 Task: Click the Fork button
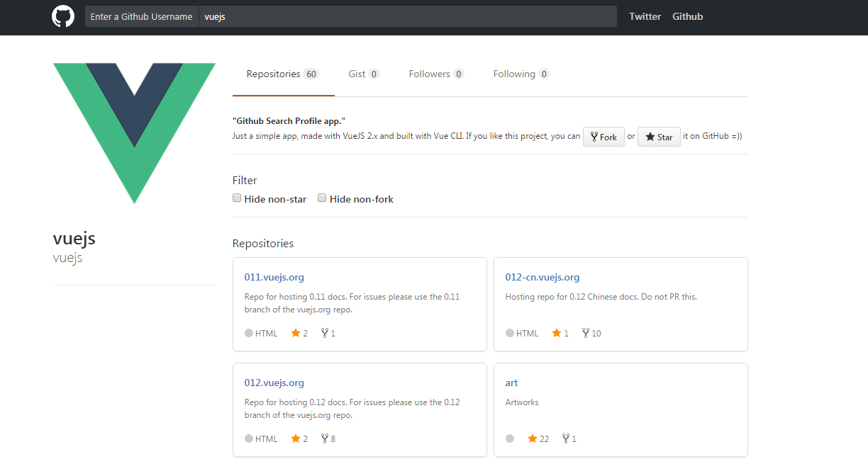[x=603, y=137]
